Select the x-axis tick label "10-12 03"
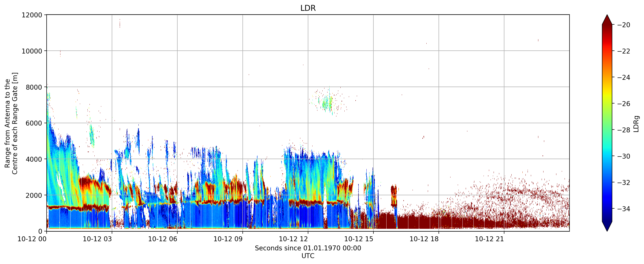The height and width of the screenshot is (264, 644). click(x=97, y=239)
